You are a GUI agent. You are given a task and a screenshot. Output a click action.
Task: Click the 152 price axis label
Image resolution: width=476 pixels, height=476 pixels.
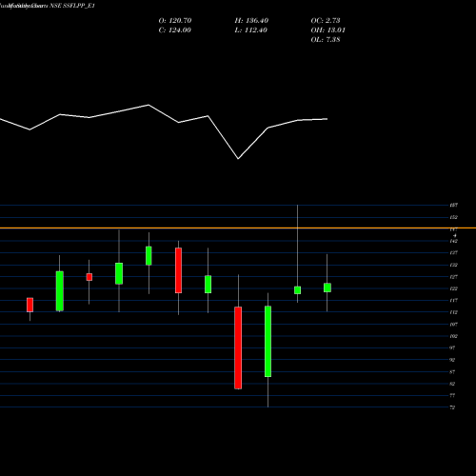click(454, 217)
